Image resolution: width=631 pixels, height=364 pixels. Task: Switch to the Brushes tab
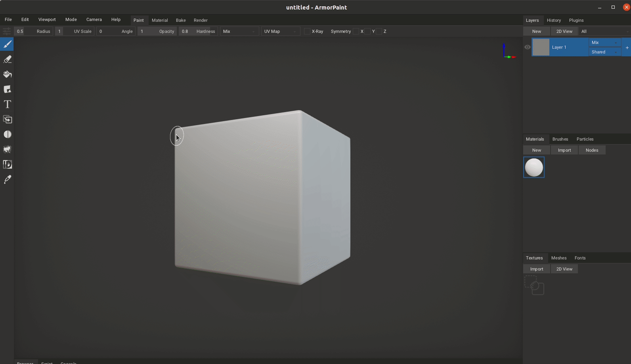tap(560, 139)
